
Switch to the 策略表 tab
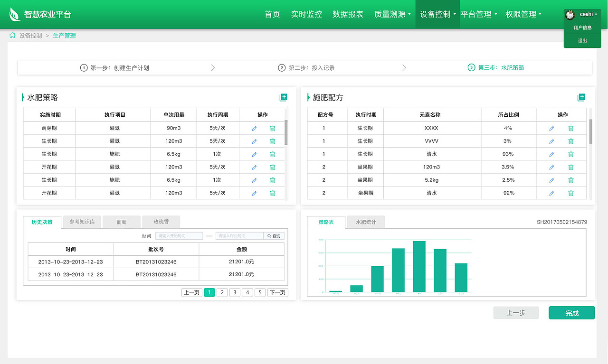[326, 222]
